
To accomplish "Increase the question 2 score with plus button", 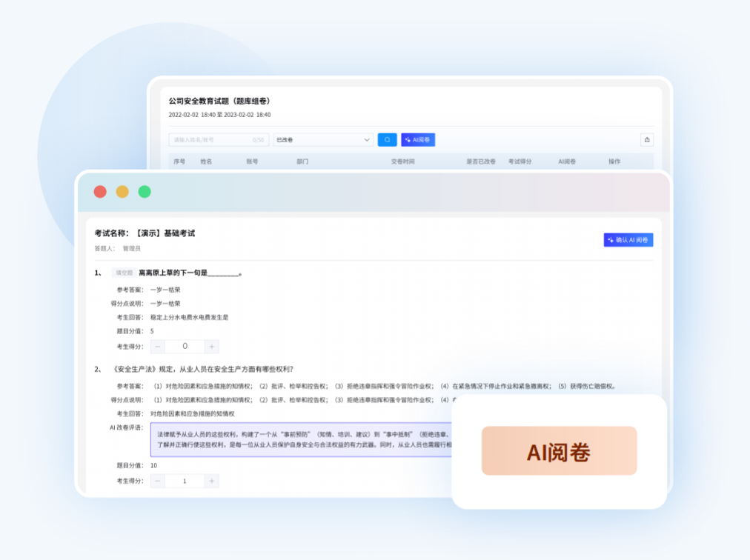I will click(x=212, y=481).
